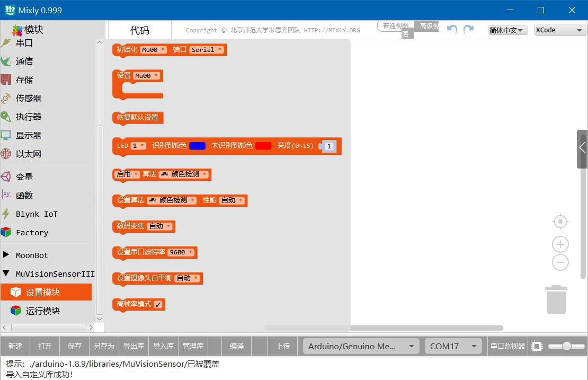Switch to 高级视图 advanced view
This screenshot has width=588, height=380.
[x=426, y=26]
